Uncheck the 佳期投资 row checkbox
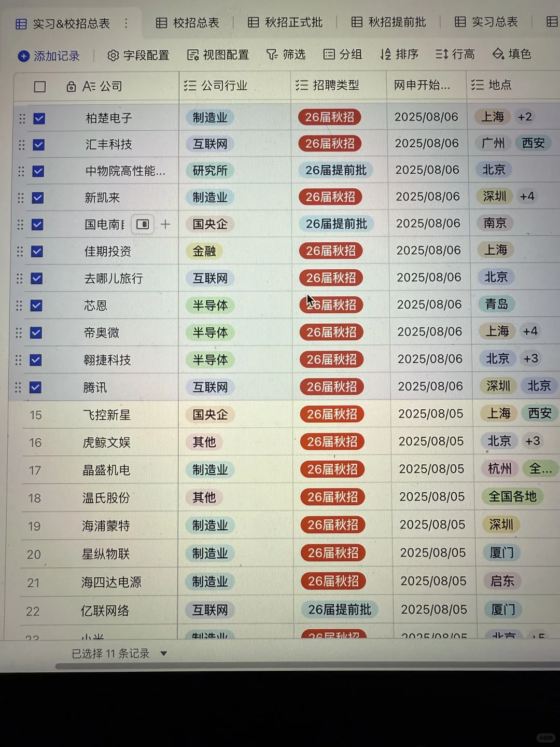560x747 pixels. [37, 252]
